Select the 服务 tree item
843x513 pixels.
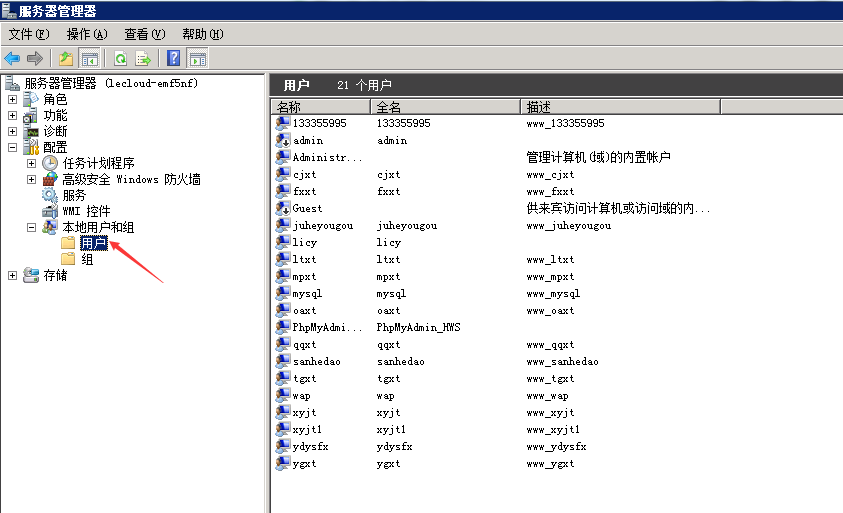coord(74,195)
